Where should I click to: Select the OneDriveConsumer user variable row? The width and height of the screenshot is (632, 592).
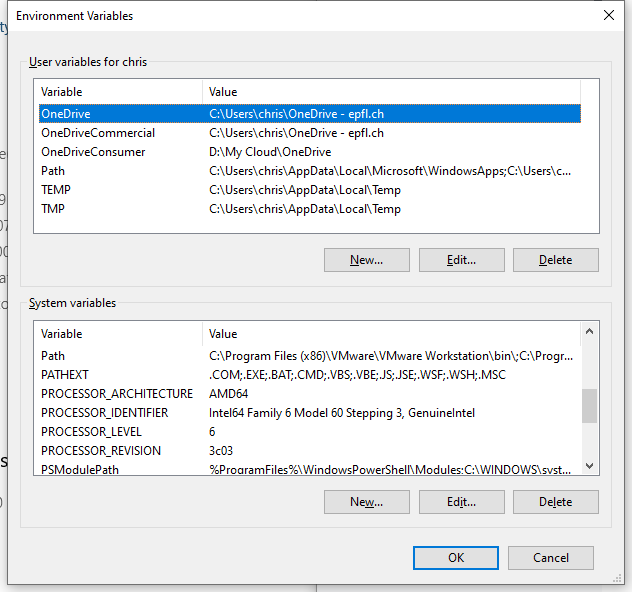pyautogui.click(x=93, y=152)
